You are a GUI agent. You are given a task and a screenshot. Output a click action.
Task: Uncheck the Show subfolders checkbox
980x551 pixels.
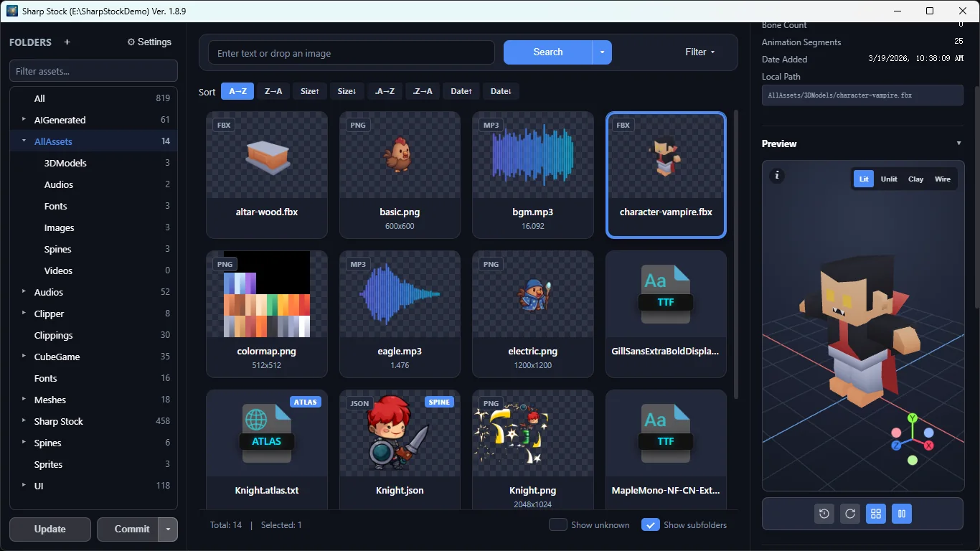tap(650, 524)
